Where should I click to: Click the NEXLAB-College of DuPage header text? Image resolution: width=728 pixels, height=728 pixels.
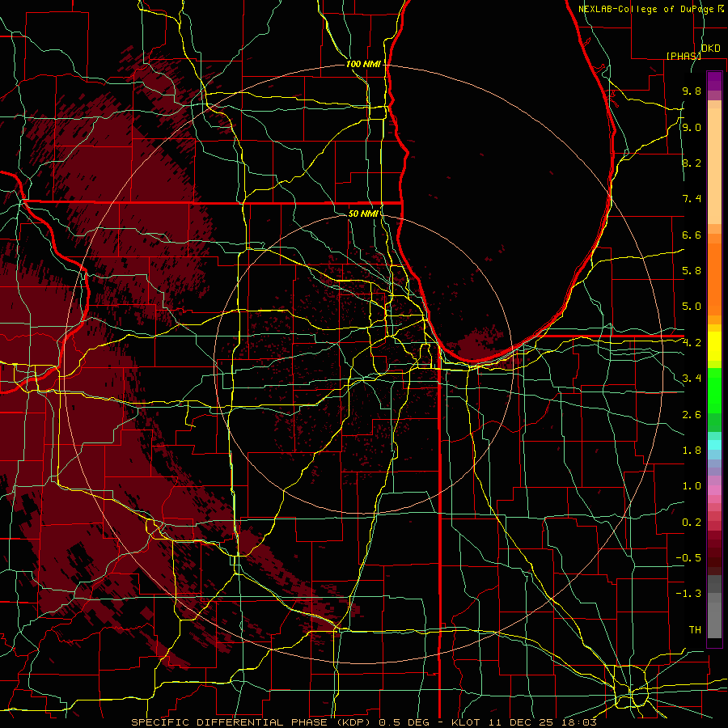(647, 9)
